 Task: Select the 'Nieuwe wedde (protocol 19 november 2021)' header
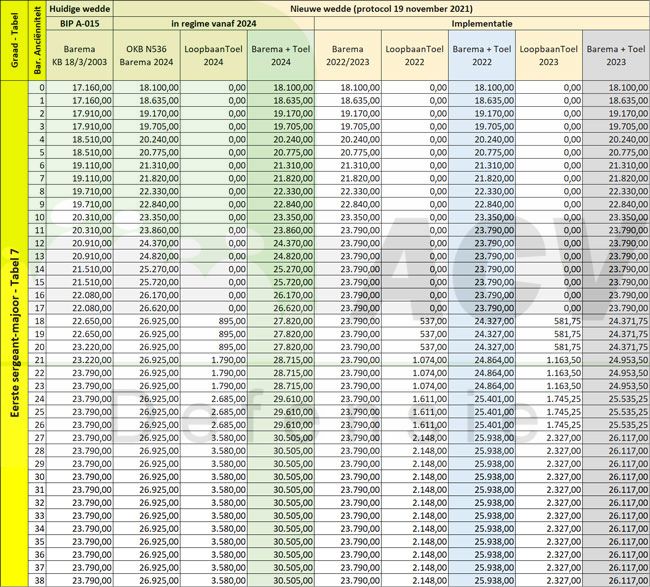point(381,9)
